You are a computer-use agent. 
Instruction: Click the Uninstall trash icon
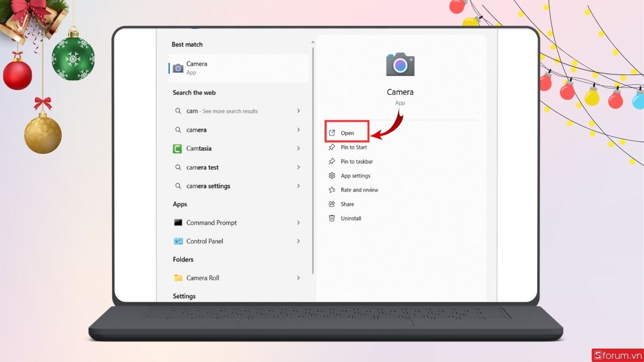coord(331,218)
